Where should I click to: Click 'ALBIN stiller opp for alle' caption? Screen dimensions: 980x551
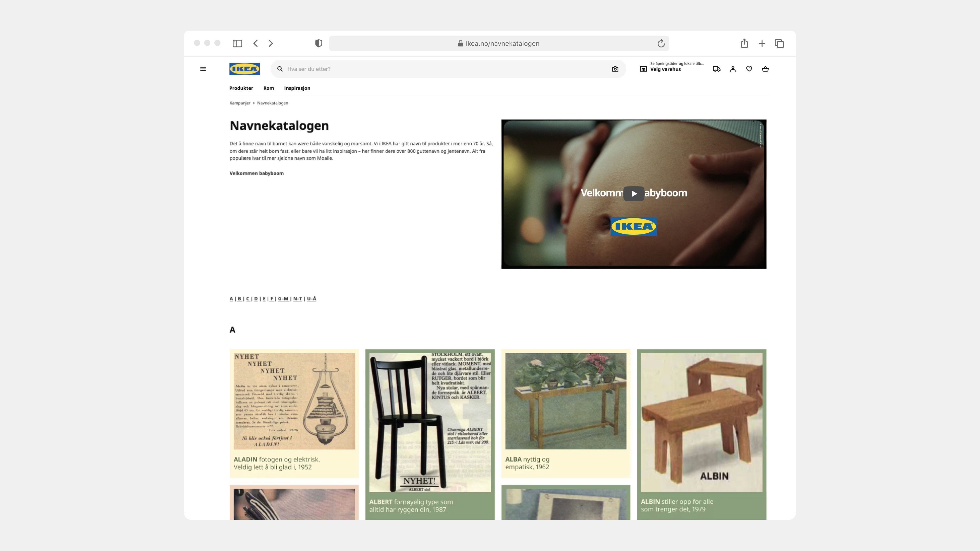677,505
